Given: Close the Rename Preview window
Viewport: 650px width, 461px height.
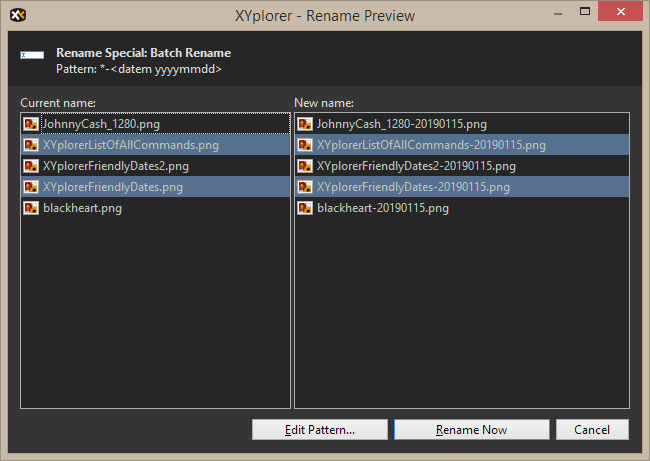Looking at the screenshot, I should click(620, 12).
